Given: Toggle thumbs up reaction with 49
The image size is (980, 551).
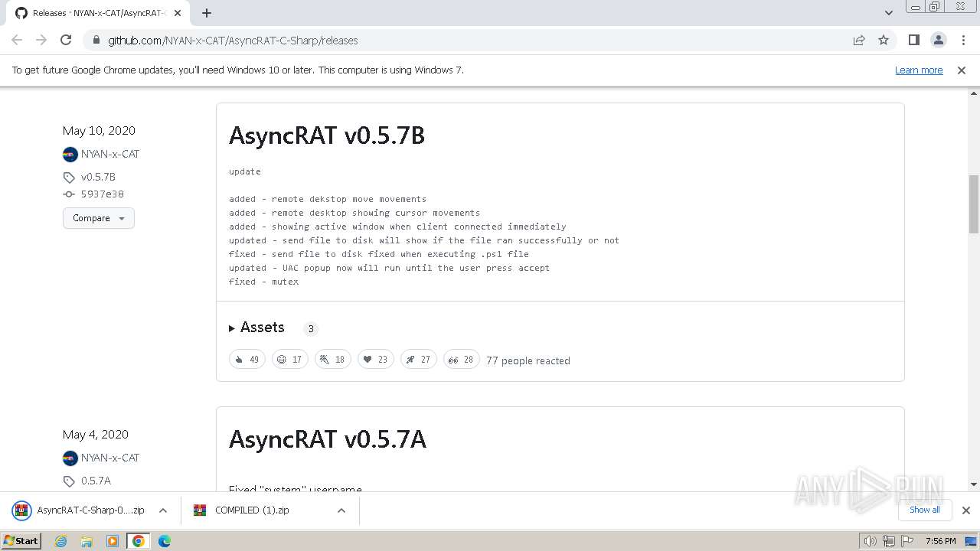Looking at the screenshot, I should pyautogui.click(x=247, y=360).
